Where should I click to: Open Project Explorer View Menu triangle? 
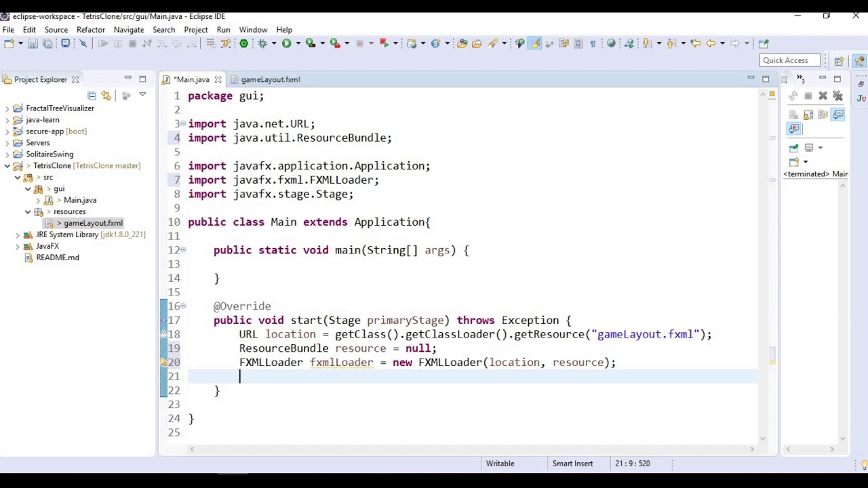click(142, 95)
